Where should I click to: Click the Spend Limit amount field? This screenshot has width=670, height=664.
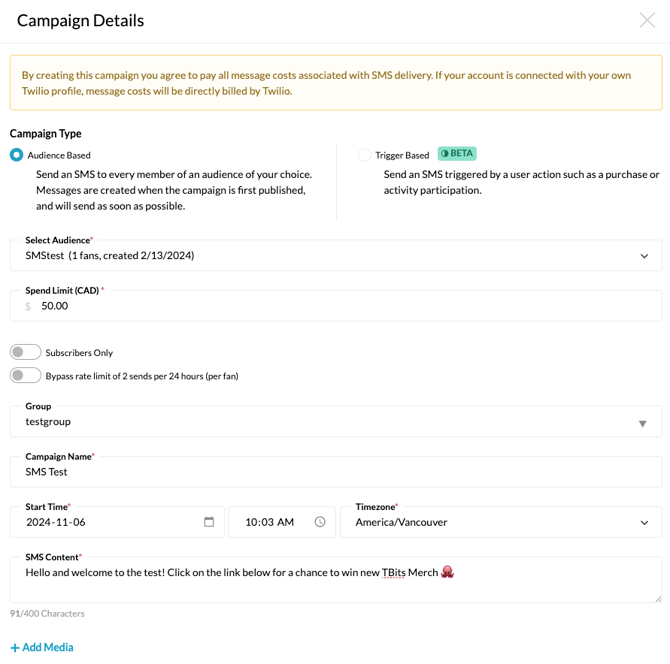click(x=340, y=306)
